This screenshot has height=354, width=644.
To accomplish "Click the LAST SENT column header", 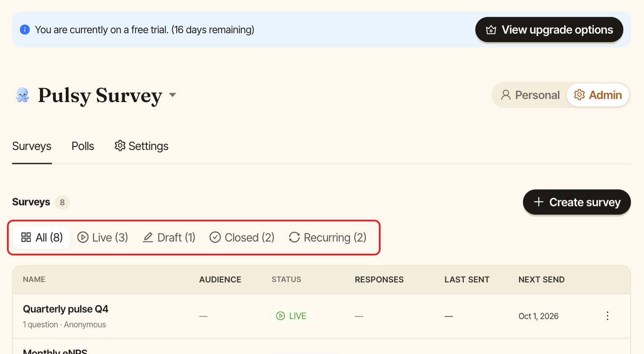I will point(467,279).
